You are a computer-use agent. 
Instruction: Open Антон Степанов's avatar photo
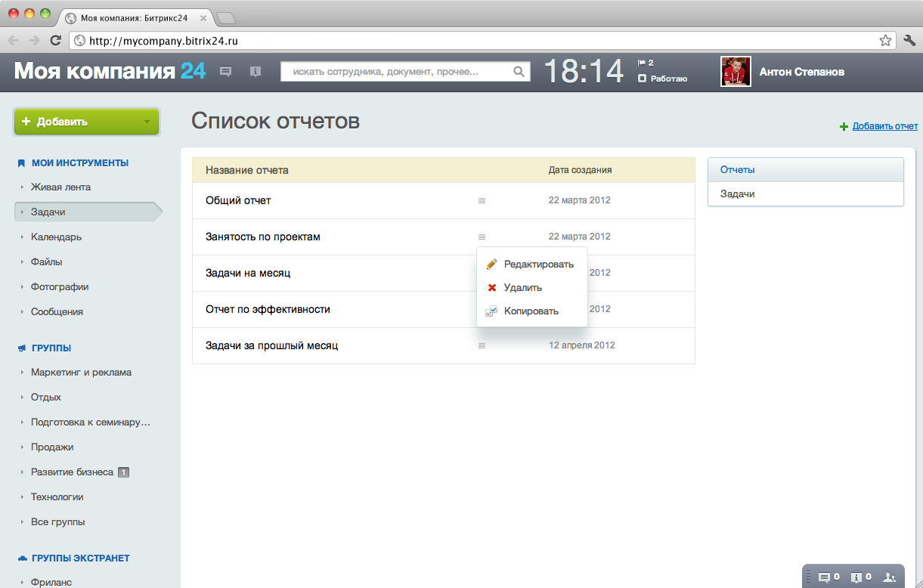pos(736,72)
